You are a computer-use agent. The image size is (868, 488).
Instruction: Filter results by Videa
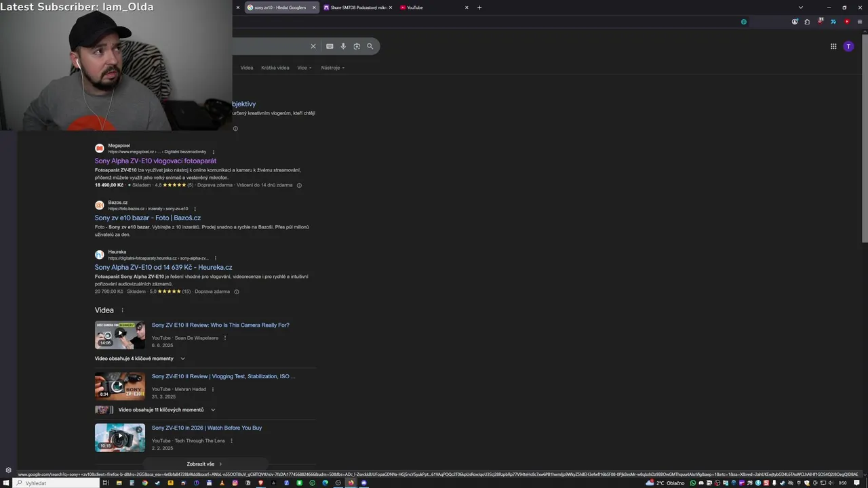coord(247,68)
